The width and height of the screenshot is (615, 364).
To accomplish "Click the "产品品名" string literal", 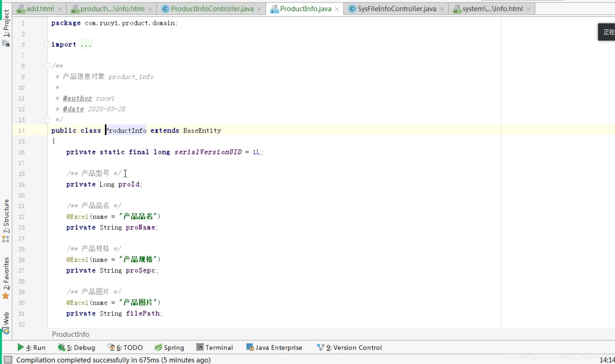I will click(138, 217).
